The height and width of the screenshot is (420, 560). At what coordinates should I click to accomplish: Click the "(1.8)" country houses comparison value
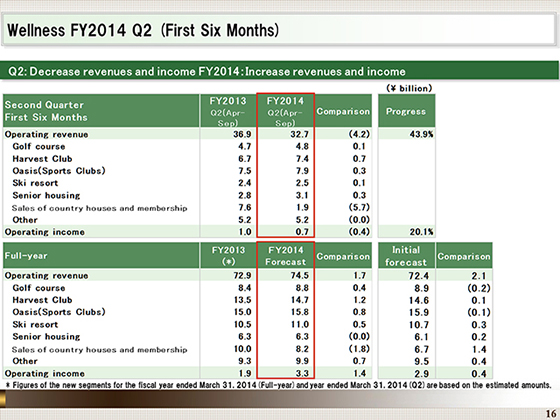[x=359, y=349]
